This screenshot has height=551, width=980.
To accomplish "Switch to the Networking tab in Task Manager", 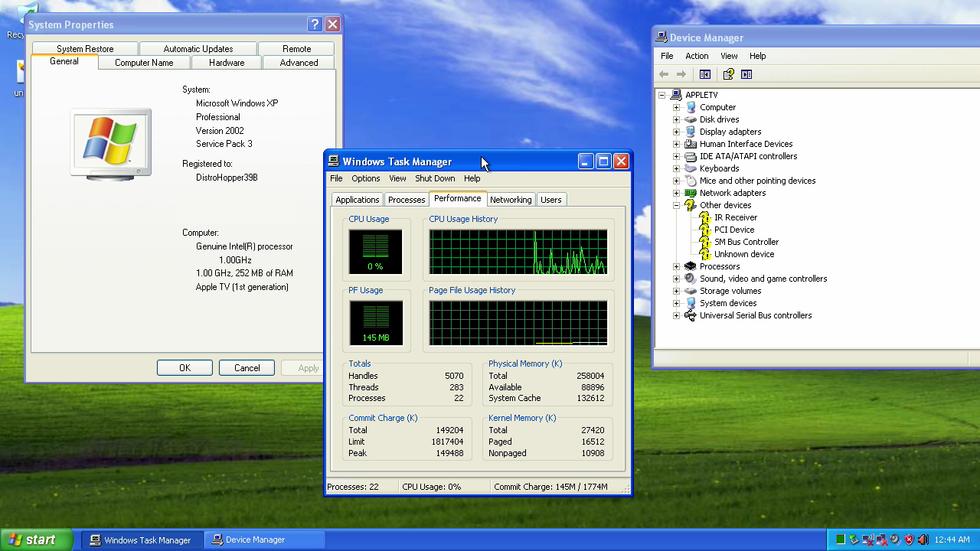I will click(511, 200).
